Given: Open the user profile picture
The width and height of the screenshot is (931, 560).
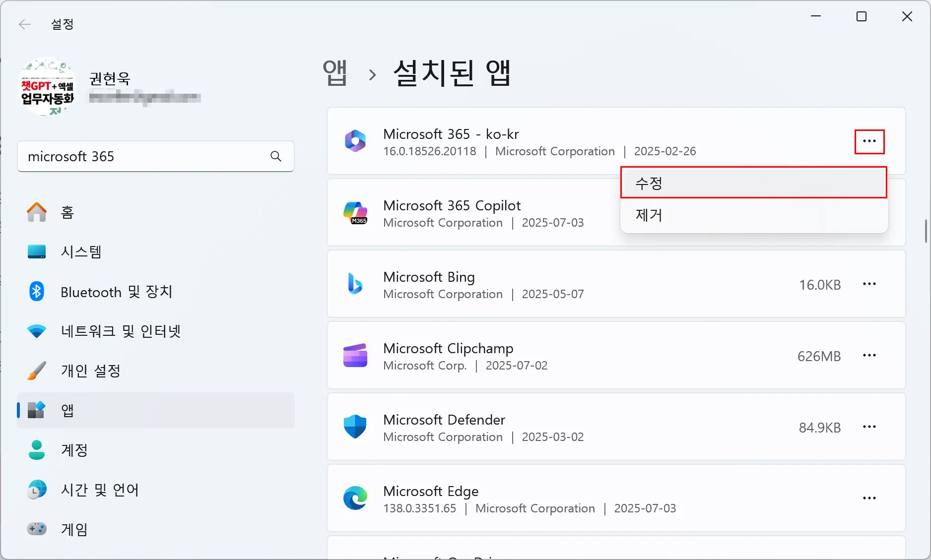Looking at the screenshot, I should click(47, 87).
